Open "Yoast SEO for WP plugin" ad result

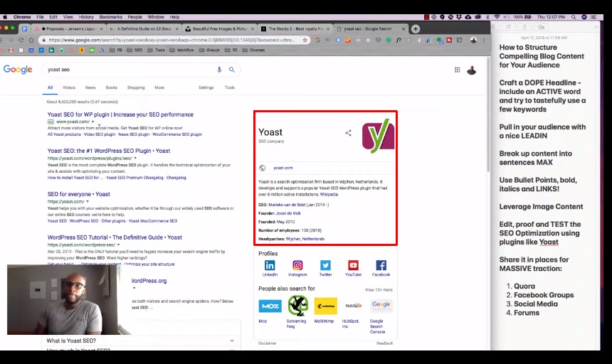point(120,114)
